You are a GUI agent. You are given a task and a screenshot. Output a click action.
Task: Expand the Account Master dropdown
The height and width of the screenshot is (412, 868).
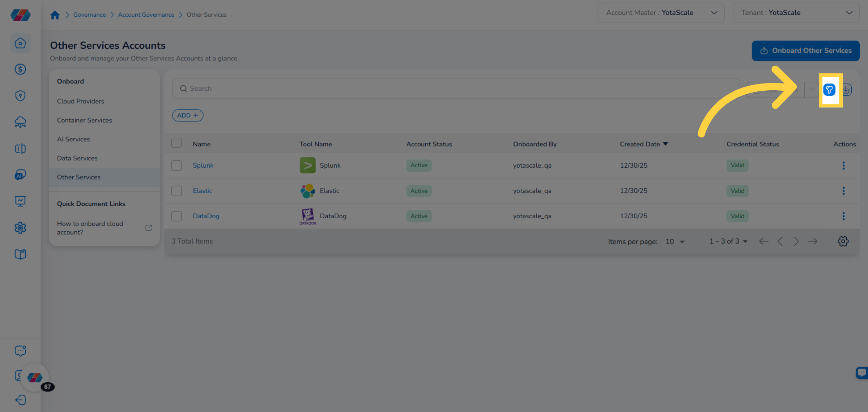tap(661, 13)
